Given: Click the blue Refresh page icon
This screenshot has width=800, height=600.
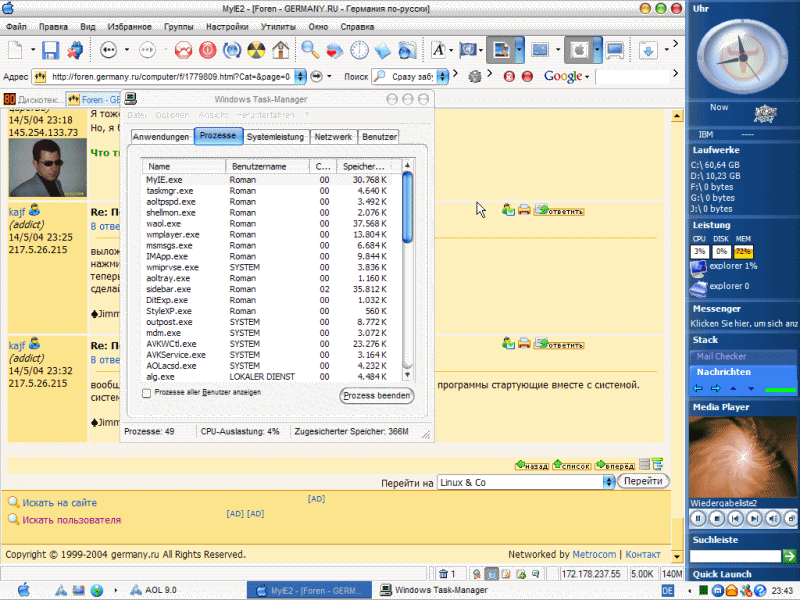Looking at the screenshot, I should coord(232,50).
